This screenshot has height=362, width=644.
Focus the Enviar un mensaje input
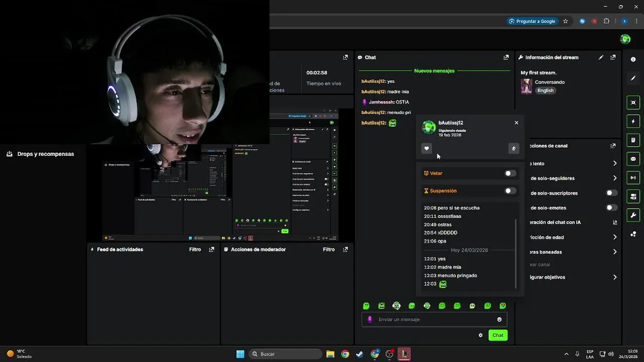coord(435,319)
